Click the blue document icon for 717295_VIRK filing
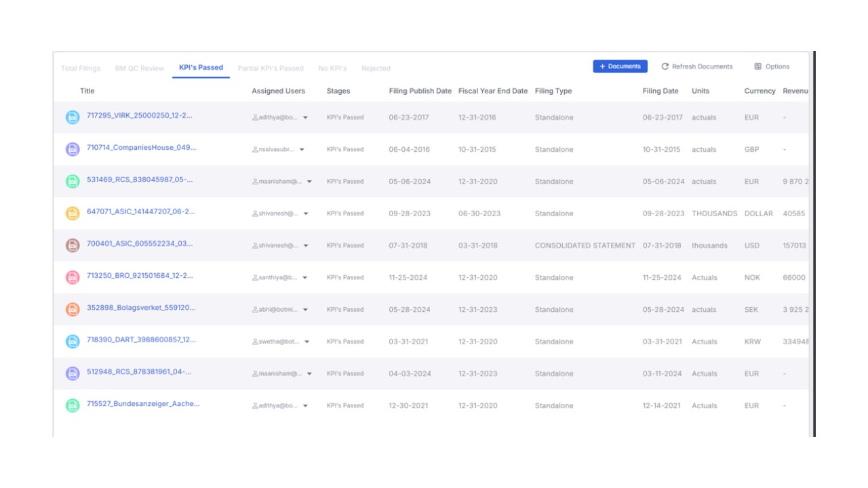868x488 pixels. (73, 117)
